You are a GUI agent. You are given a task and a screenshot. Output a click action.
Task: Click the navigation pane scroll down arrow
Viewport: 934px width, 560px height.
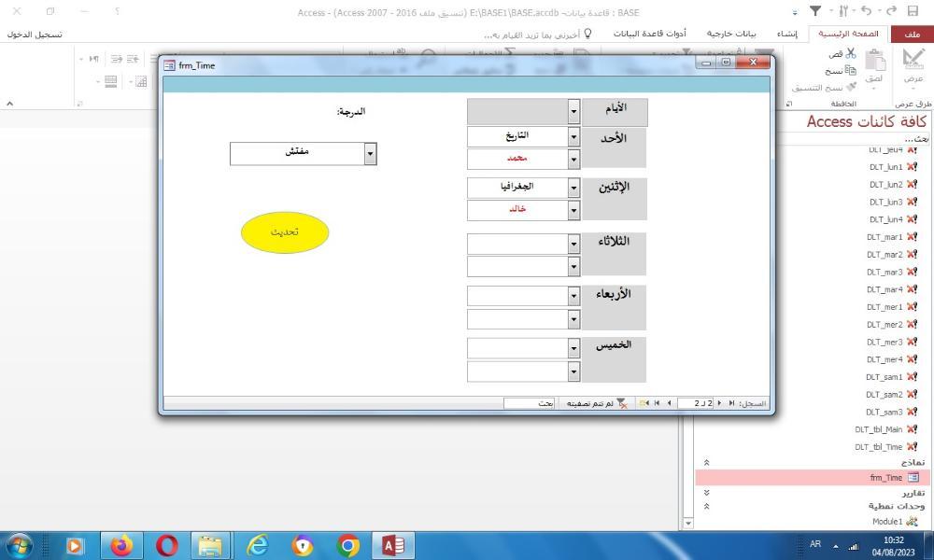pyautogui.click(x=688, y=523)
